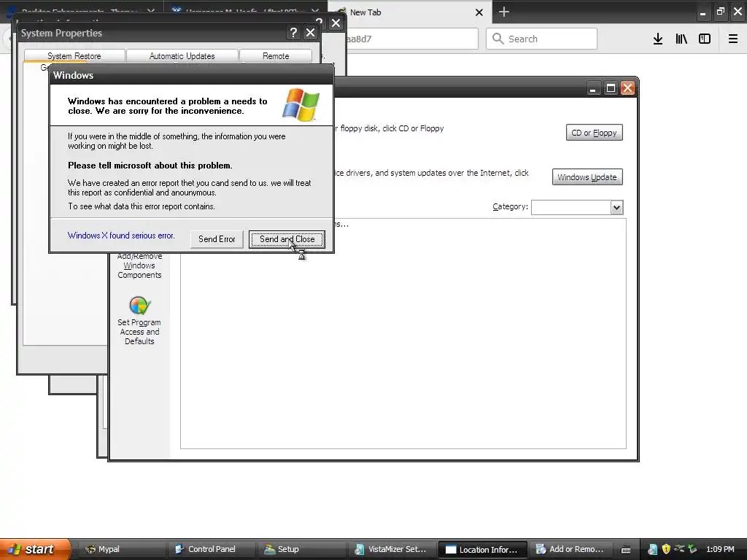
Task: Open Set Program Access and Defaults
Action: click(139, 321)
